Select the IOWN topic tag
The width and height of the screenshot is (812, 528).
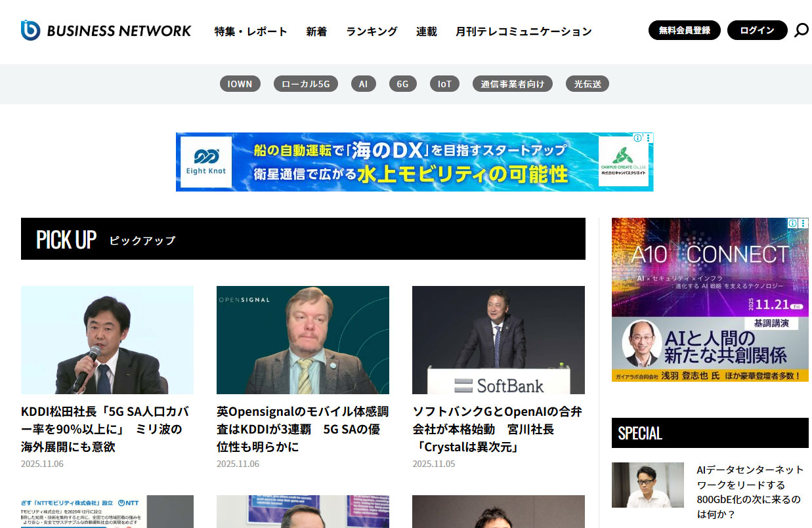[240, 83]
